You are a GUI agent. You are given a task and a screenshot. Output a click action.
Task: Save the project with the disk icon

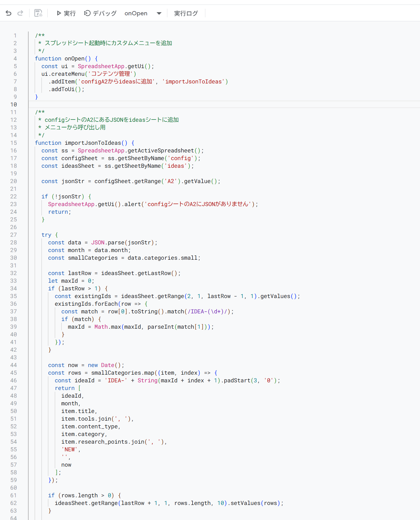pyautogui.click(x=38, y=13)
